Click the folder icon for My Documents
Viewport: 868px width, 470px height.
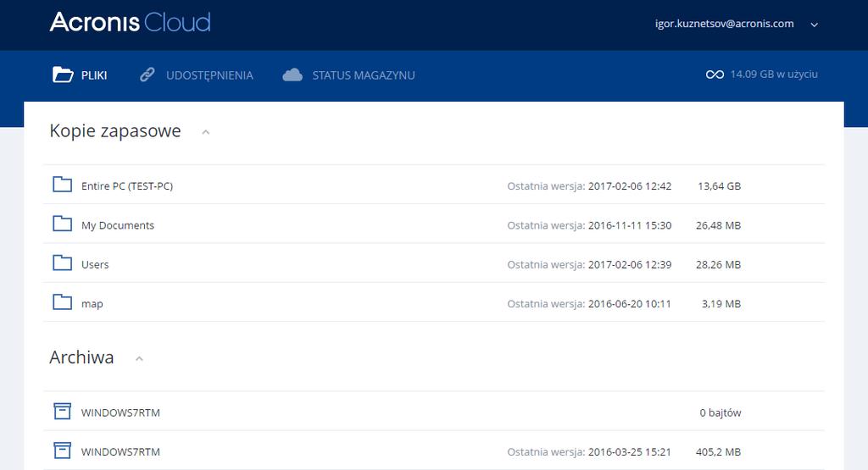coord(62,224)
